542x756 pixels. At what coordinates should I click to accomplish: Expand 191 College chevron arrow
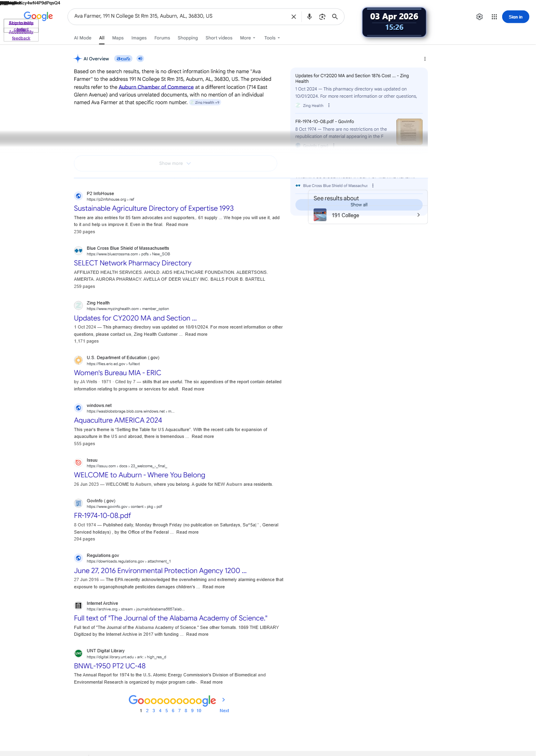[419, 215]
